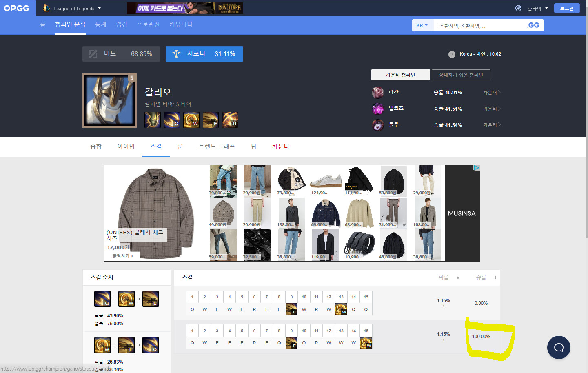Open the chat support bubble
The height and width of the screenshot is (373, 588).
click(x=558, y=347)
